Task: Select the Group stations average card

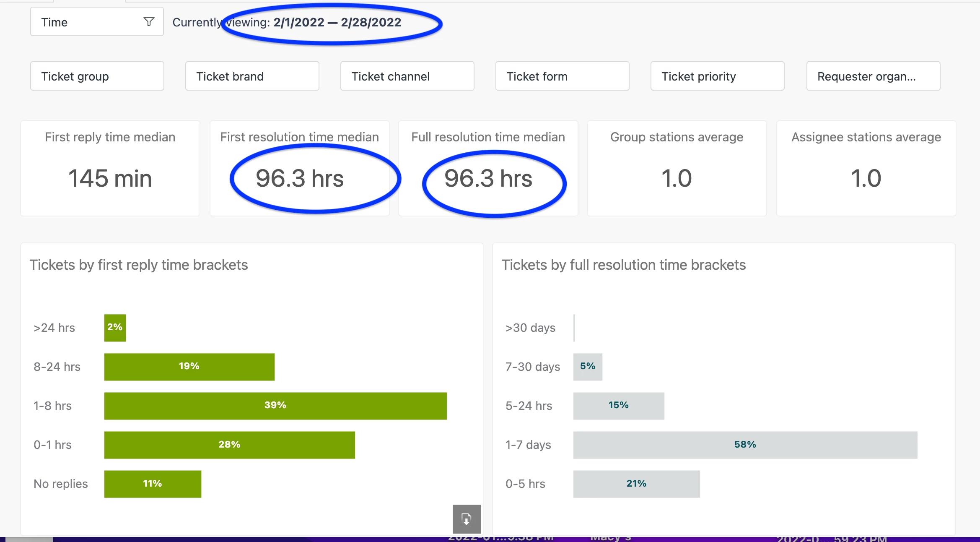Action: point(677,168)
